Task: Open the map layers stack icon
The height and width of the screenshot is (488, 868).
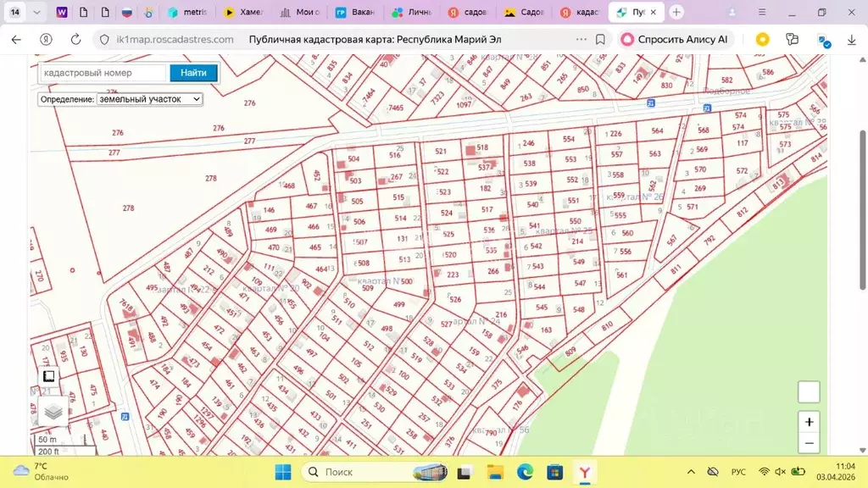Action: (x=53, y=413)
